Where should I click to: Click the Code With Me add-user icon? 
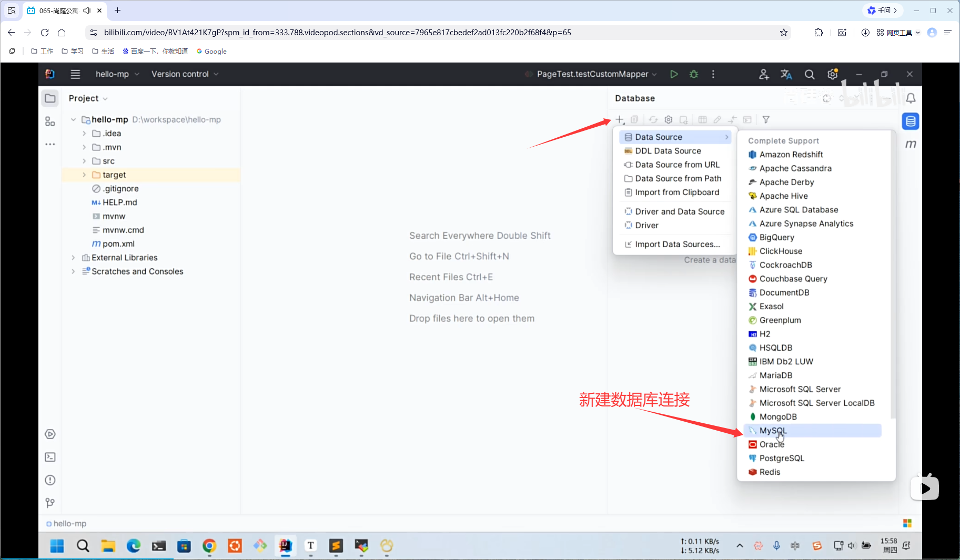764,74
